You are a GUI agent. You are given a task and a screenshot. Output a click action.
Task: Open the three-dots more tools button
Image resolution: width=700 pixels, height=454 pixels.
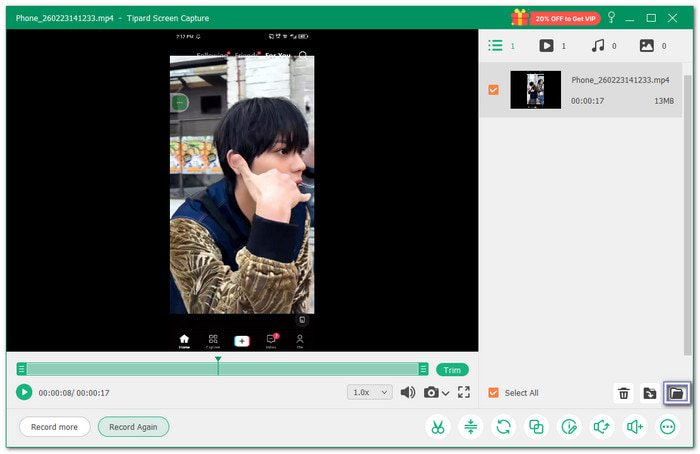point(668,427)
